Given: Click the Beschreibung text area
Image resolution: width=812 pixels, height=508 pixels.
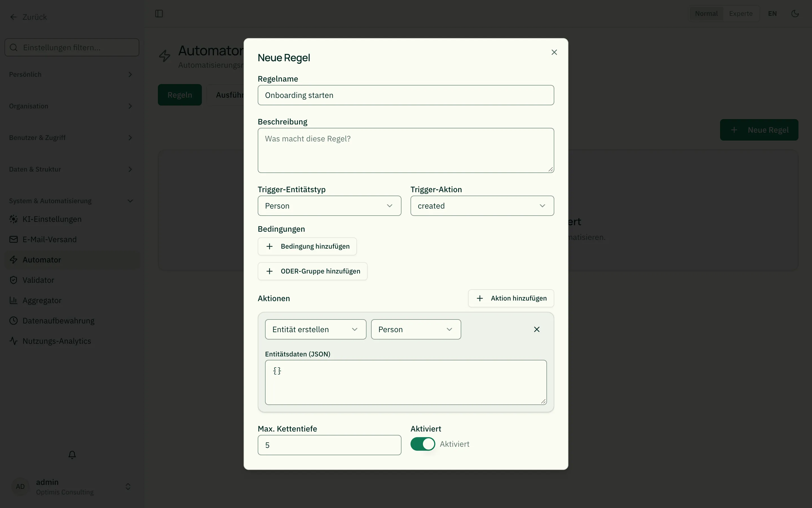Looking at the screenshot, I should point(406,150).
